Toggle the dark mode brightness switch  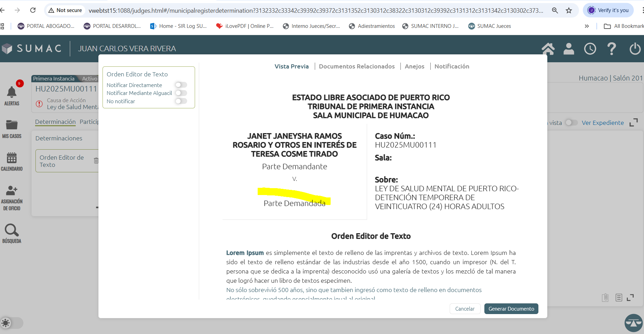coord(12,323)
